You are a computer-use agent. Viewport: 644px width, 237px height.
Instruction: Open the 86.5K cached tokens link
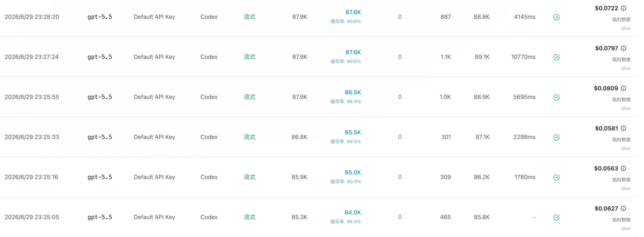353,92
